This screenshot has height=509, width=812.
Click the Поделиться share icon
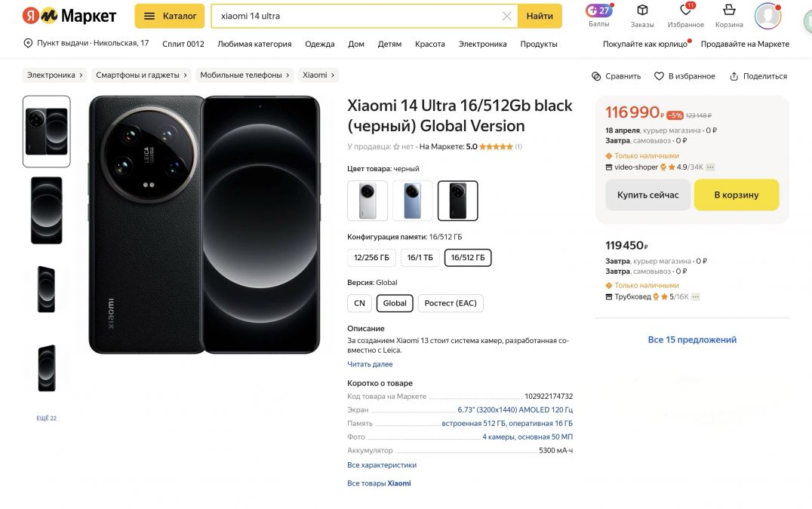point(734,76)
